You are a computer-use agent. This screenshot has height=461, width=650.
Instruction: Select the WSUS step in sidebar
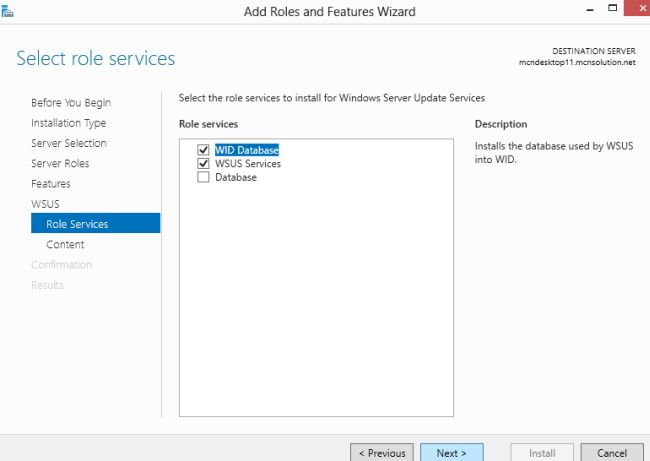pyautogui.click(x=45, y=204)
